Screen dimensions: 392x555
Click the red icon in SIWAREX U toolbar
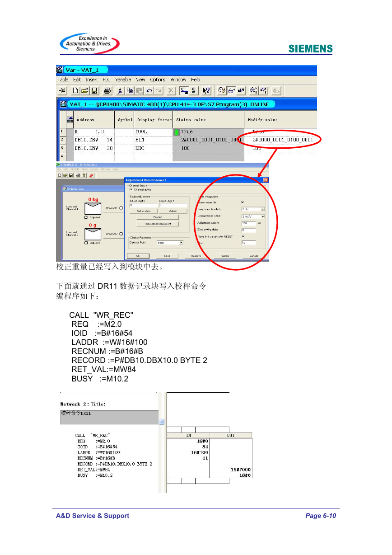click(x=91, y=175)
